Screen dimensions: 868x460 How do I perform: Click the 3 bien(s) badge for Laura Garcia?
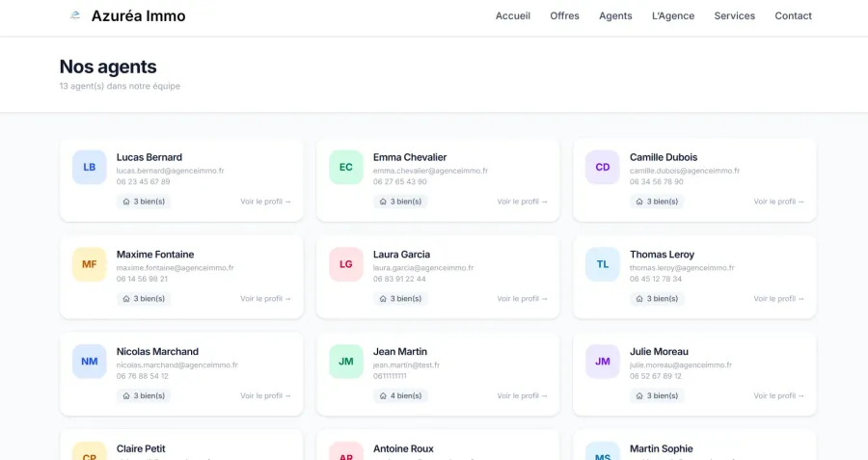pos(400,298)
